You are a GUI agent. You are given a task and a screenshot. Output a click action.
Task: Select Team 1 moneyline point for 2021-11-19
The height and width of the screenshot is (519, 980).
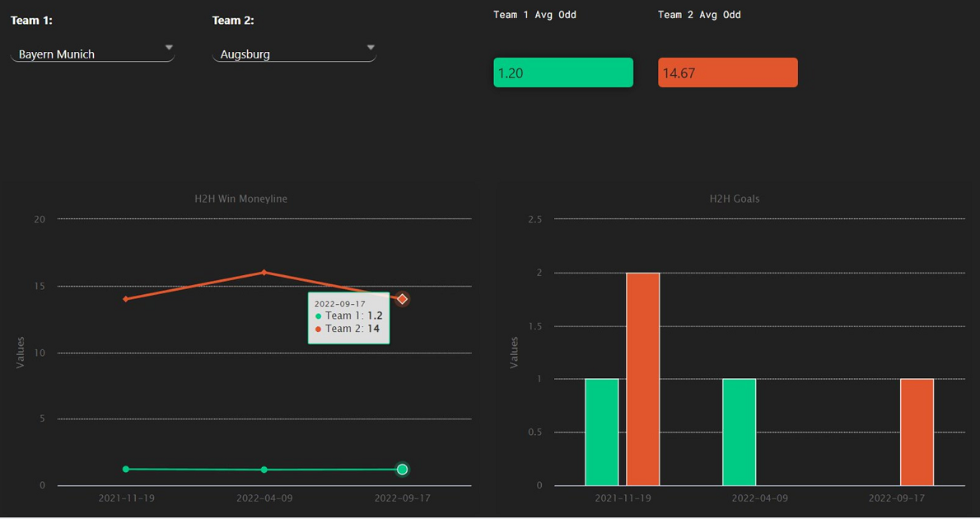click(x=126, y=469)
